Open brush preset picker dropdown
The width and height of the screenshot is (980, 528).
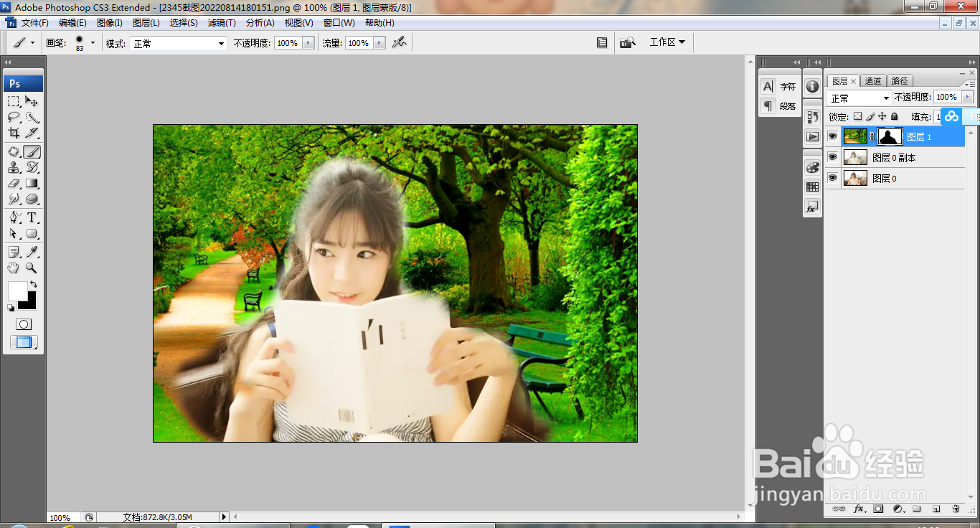[x=93, y=43]
